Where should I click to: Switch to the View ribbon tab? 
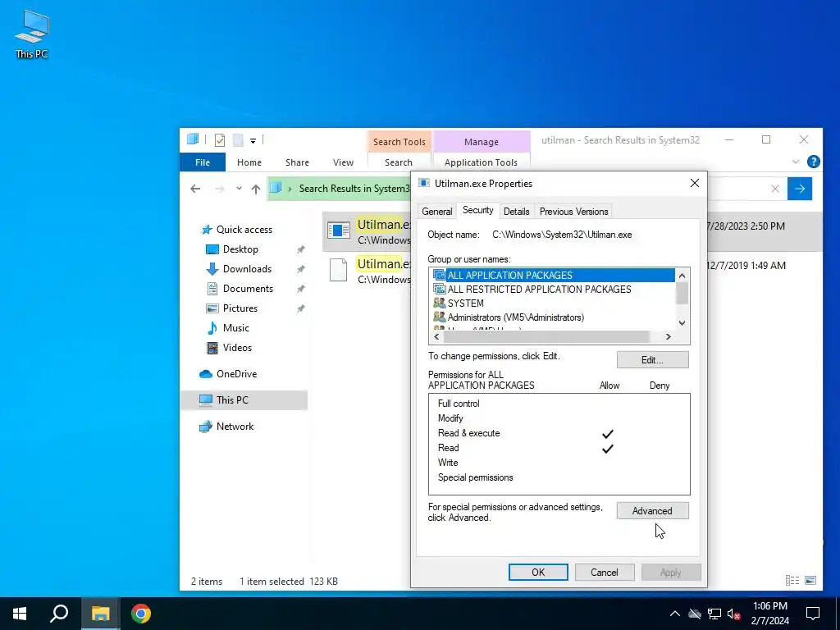coord(343,162)
